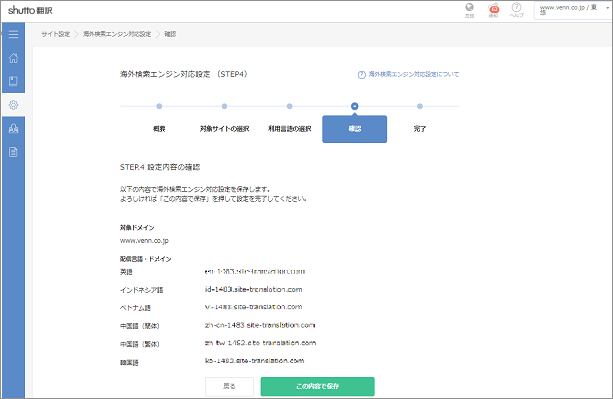Click サイト設定 breadcrumb link
The height and width of the screenshot is (399, 613).
point(56,34)
